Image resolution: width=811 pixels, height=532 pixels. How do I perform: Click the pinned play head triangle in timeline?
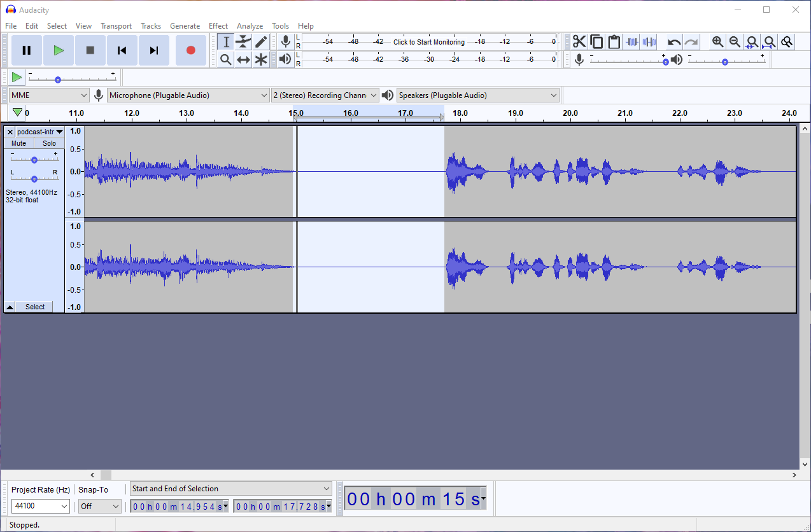pyautogui.click(x=18, y=113)
